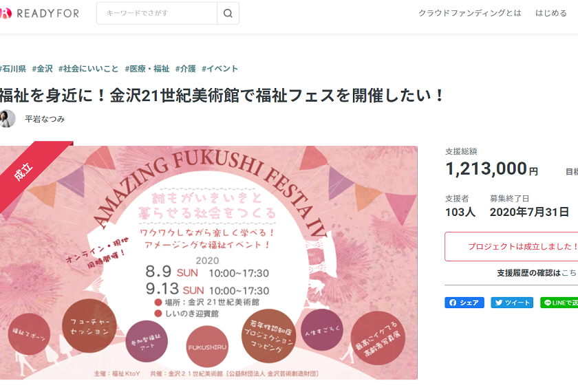
Task: Follow the #介護 tag link
Action: pos(185,69)
